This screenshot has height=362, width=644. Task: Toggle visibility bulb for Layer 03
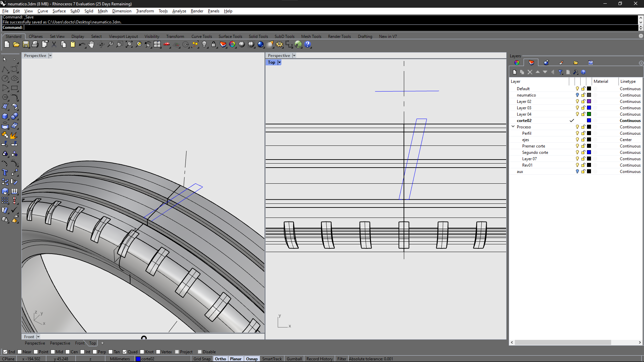tap(577, 108)
